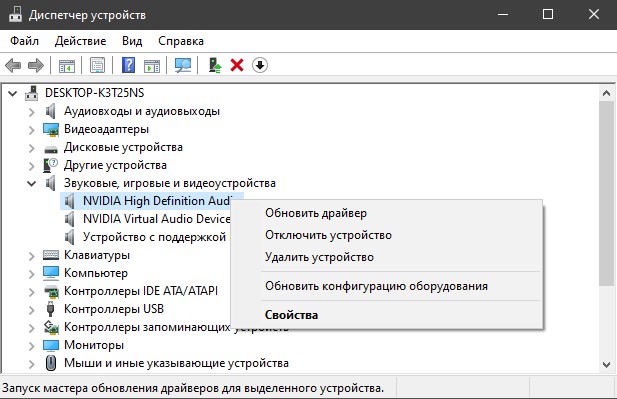617x399 pixels.
Task: Click the Back arrow toolbar icon
Action: 13,65
